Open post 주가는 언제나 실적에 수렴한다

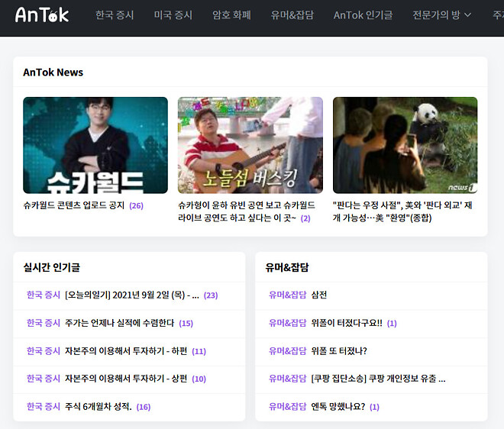[x=120, y=323]
